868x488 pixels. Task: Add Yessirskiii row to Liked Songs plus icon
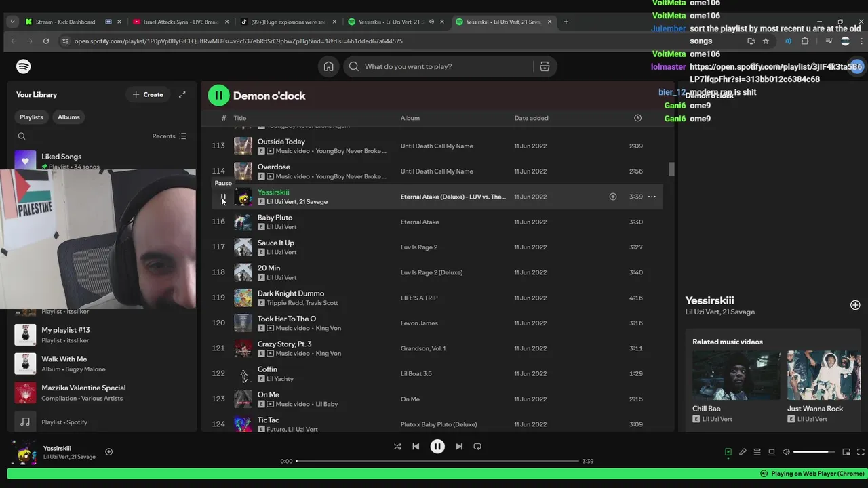613,197
